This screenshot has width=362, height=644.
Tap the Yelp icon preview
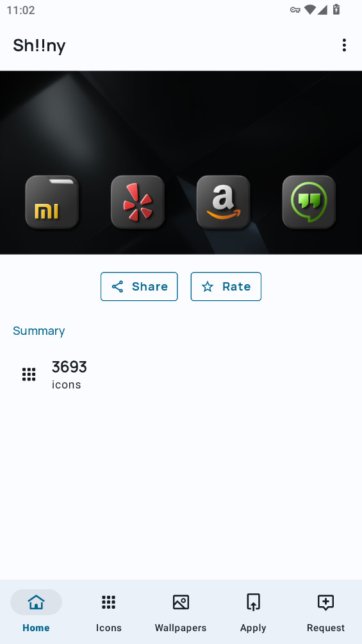[138, 201]
